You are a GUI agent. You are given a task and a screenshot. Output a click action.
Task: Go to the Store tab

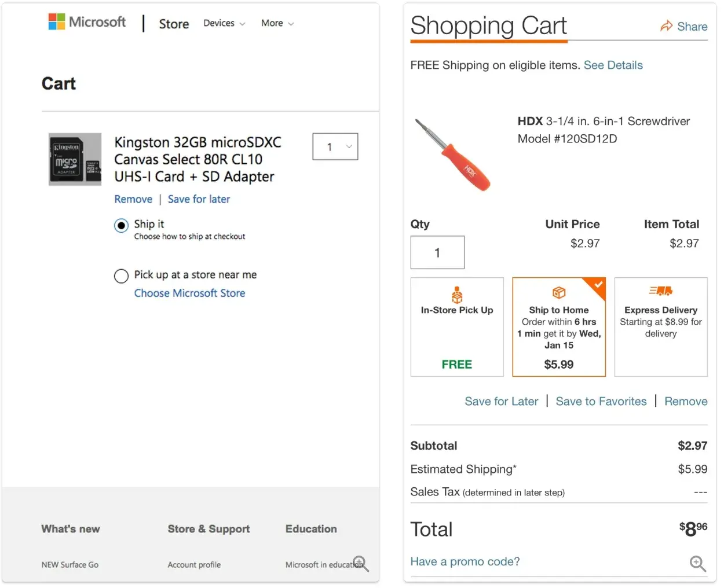coord(174,24)
